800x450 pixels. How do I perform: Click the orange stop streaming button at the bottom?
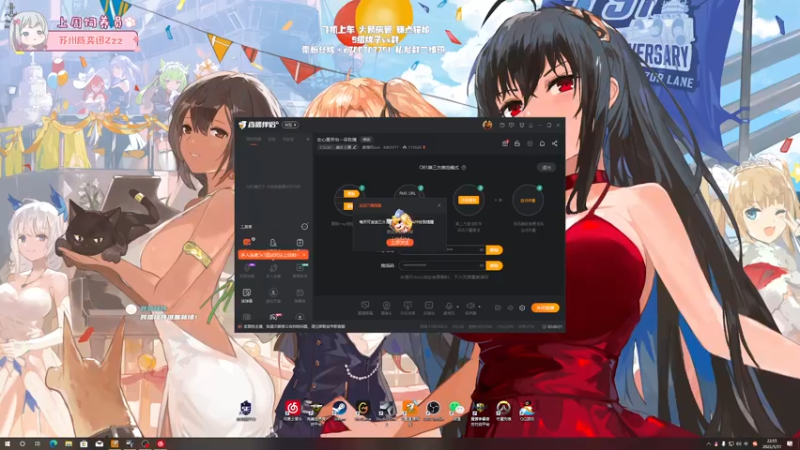click(545, 308)
